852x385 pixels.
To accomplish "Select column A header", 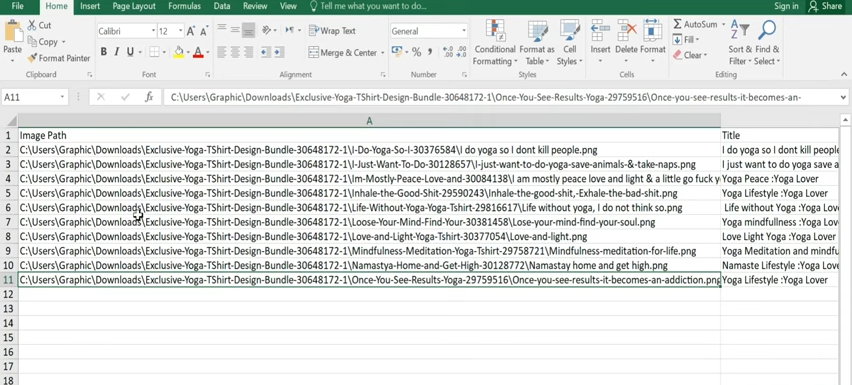I will pos(369,121).
